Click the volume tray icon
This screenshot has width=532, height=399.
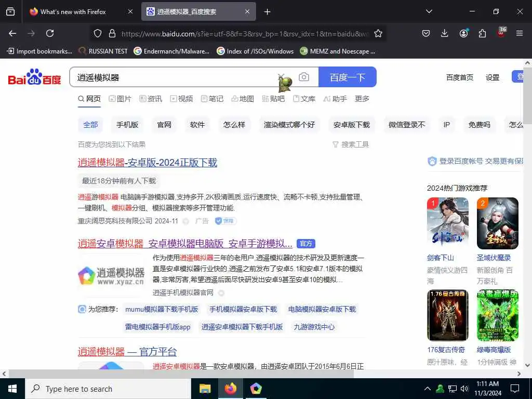464,389
